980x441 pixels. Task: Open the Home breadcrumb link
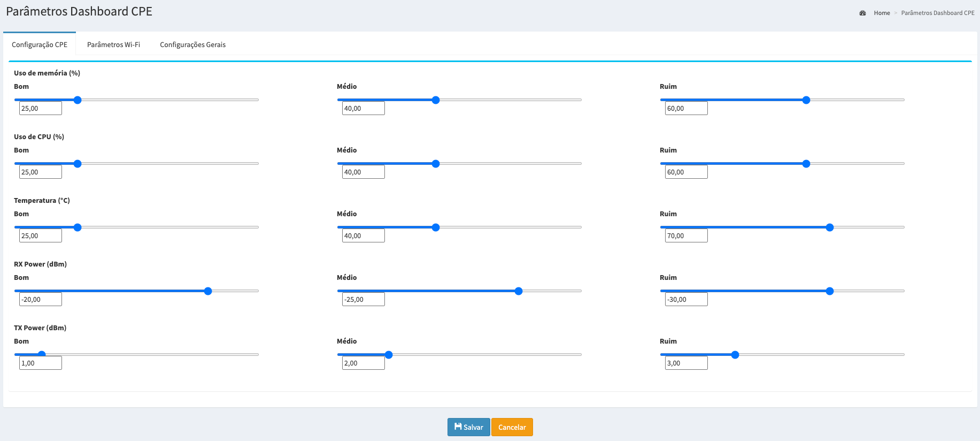(x=882, y=13)
